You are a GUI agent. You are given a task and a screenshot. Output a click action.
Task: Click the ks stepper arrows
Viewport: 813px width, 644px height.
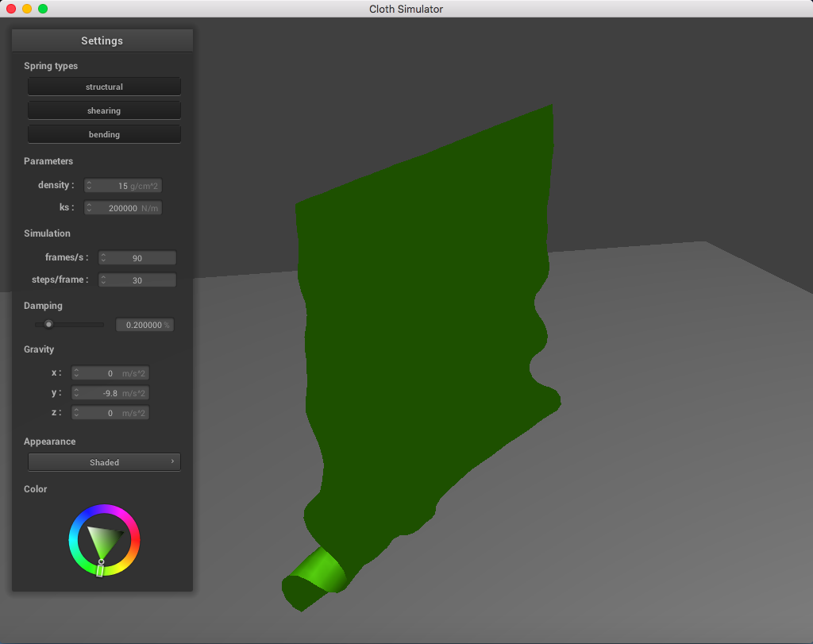89,208
